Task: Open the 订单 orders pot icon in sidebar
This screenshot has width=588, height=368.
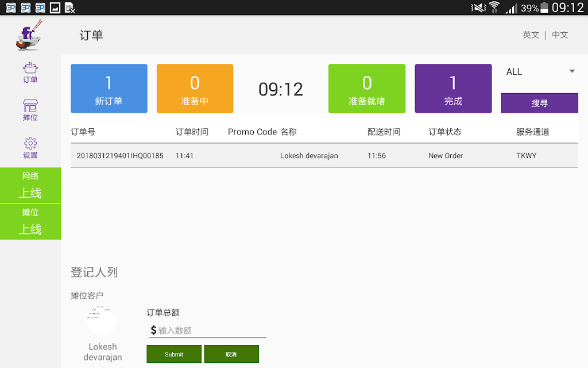Action: click(30, 72)
